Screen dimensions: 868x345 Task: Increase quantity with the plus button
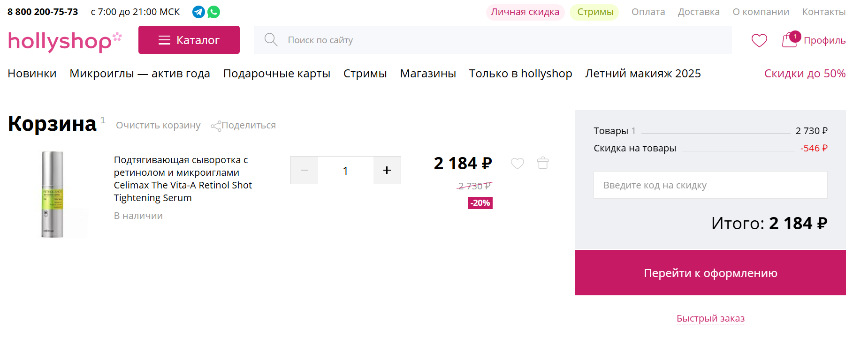click(x=387, y=170)
